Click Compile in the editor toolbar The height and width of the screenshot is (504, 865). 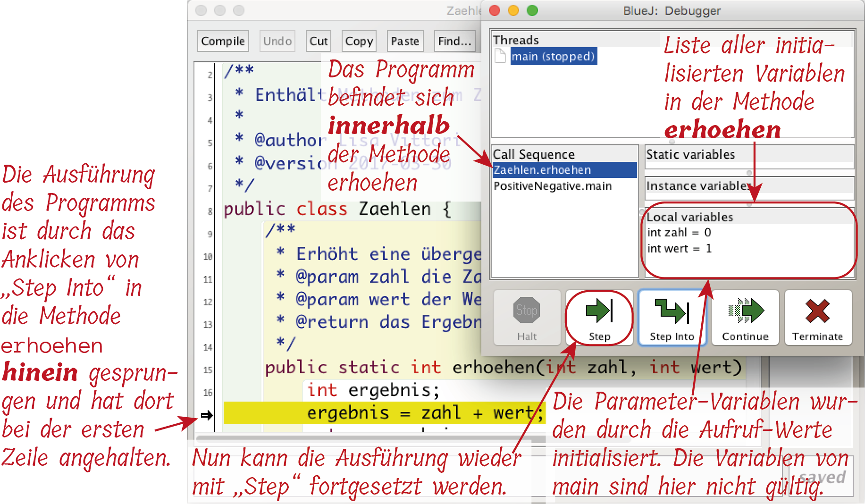(x=223, y=41)
